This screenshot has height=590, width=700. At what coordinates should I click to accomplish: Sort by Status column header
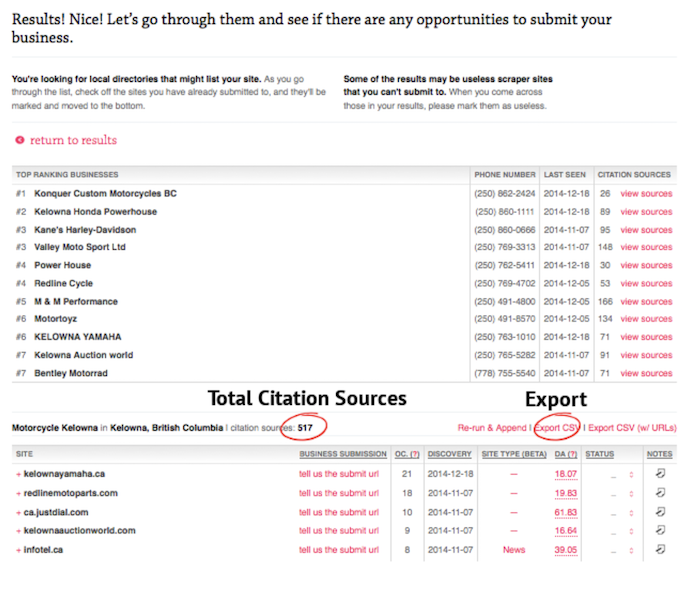pos(600,454)
